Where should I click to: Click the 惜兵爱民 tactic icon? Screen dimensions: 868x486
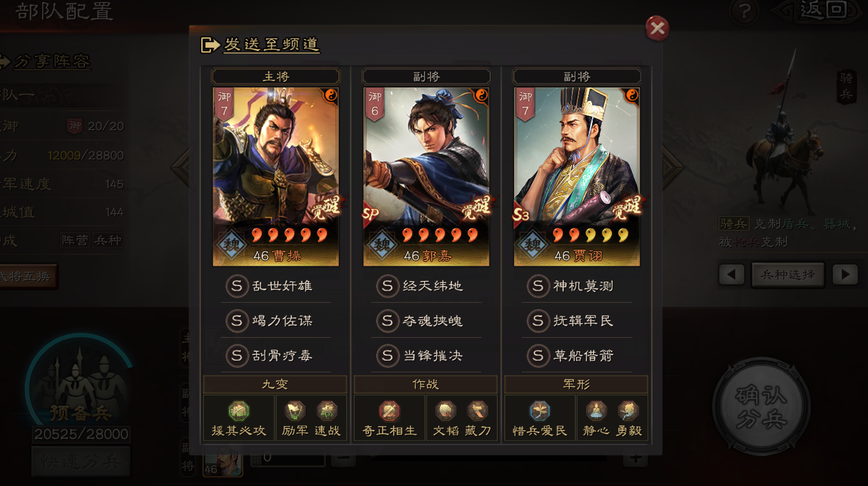[x=540, y=411]
